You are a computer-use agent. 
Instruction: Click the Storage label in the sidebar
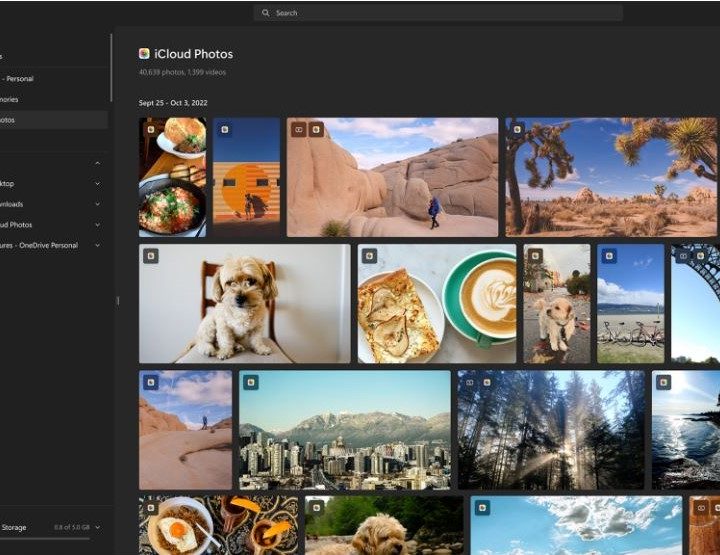[14, 527]
